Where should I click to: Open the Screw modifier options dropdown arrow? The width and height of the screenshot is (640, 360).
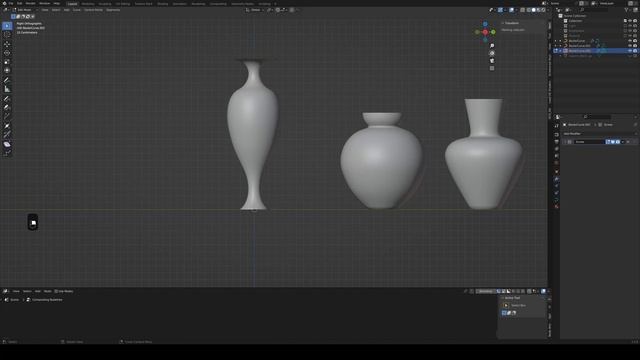coord(623,142)
